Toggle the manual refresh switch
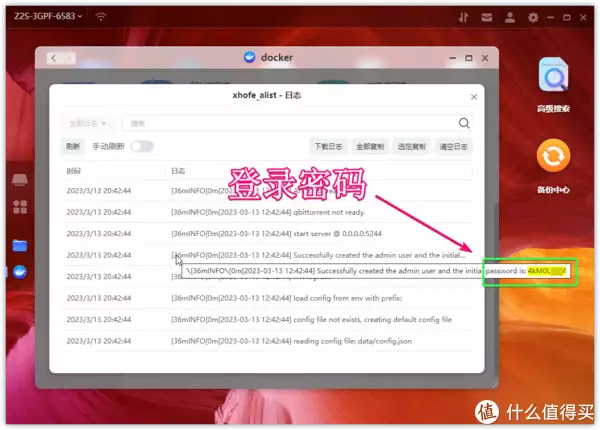 (142, 147)
